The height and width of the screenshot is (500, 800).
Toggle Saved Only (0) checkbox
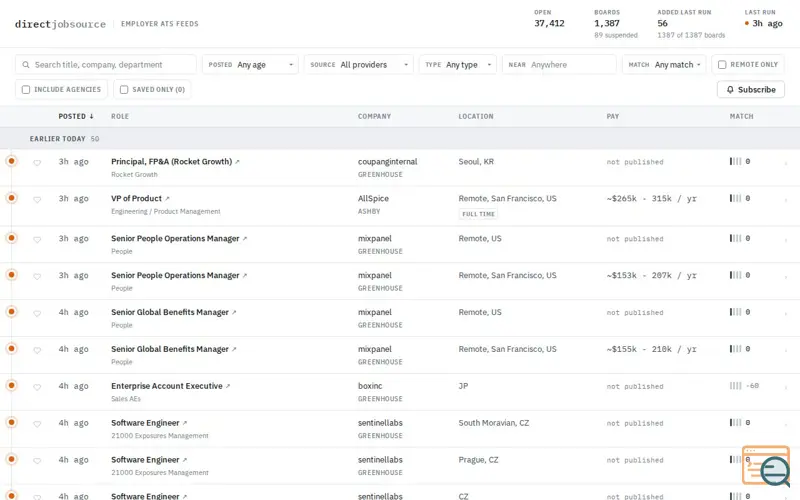coord(124,89)
